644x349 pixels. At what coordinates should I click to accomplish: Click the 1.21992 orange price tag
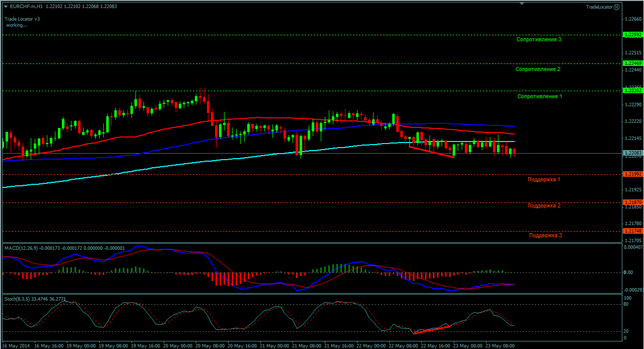[632, 174]
